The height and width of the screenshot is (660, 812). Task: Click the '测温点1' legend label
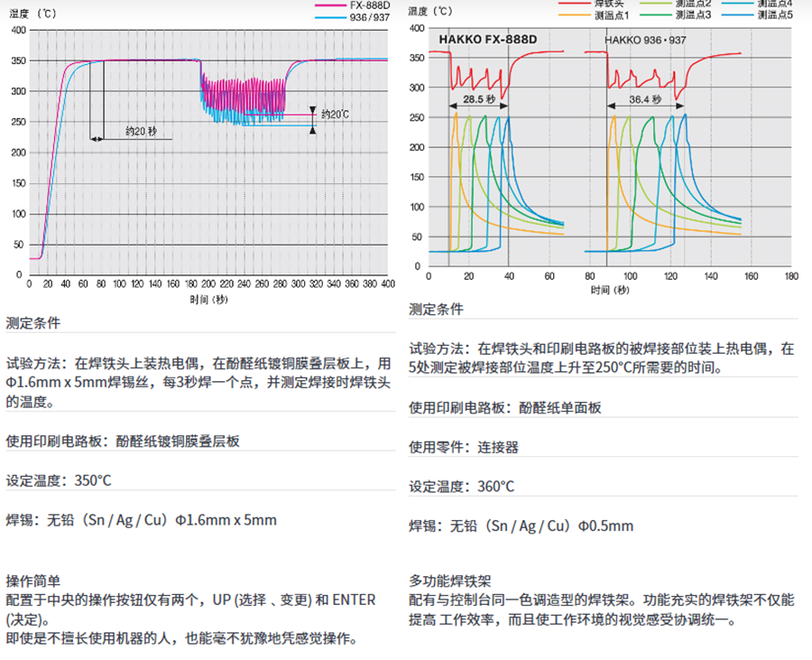pos(611,15)
